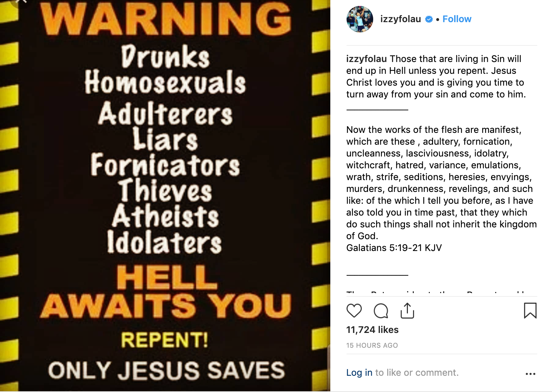Click the blue verified badge beside izzyfolau
Image resolution: width=552 pixels, height=392 pixels.
click(429, 19)
